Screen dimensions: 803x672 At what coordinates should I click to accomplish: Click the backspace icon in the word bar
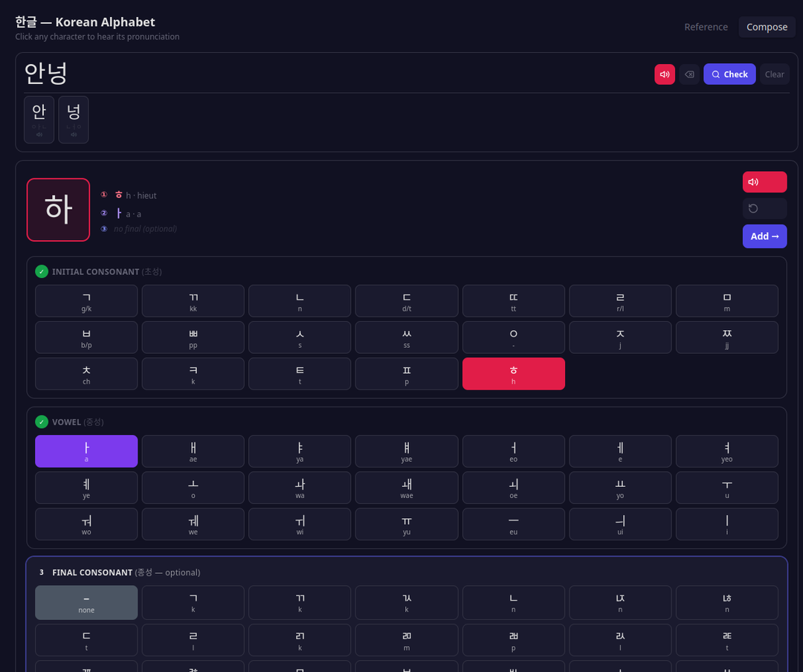689,74
